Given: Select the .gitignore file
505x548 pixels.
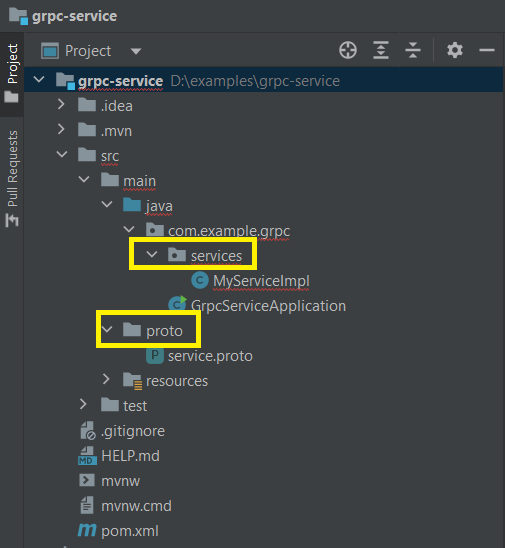Looking at the screenshot, I should click(x=122, y=431).
